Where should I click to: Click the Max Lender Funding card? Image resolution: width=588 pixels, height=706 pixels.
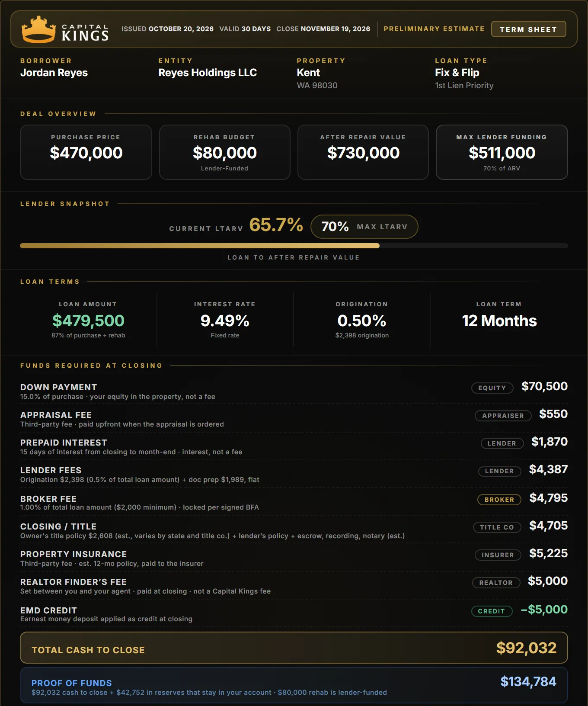coord(502,152)
